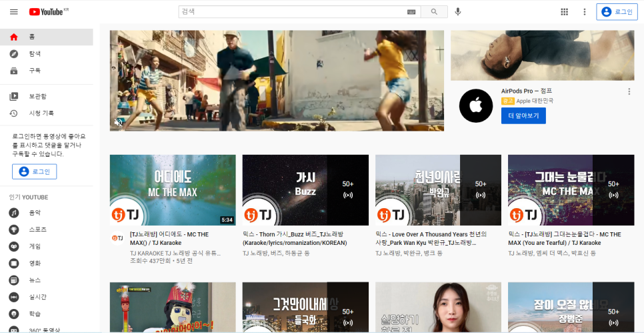644x333 pixels.
Task: Click the 5:34 duration badge
Action: pos(227,220)
